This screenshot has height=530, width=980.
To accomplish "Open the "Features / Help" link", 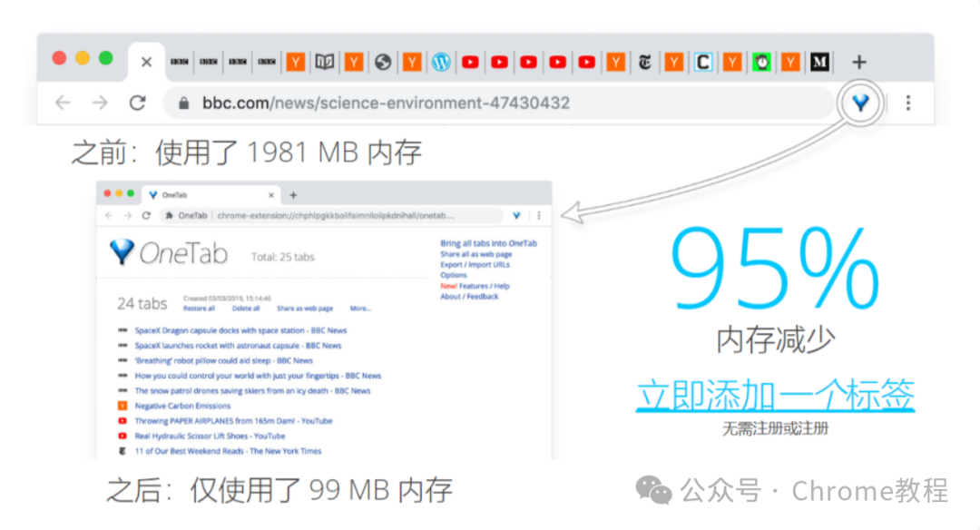I will click(x=485, y=286).
